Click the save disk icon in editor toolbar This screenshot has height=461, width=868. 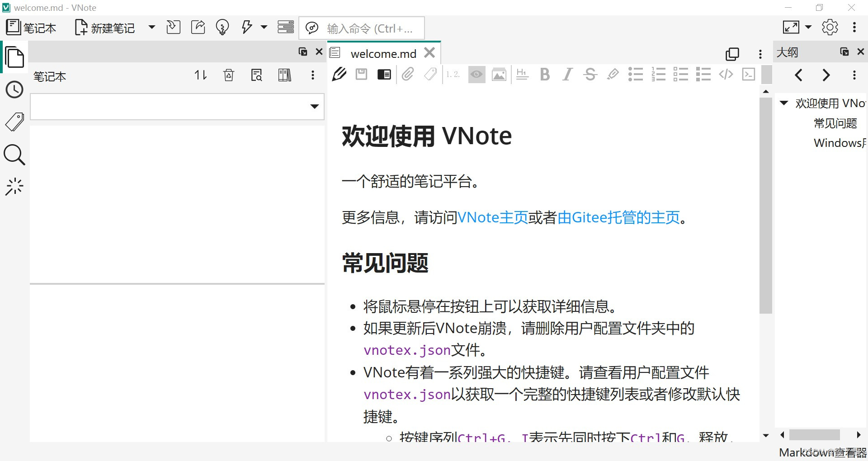[x=362, y=74]
